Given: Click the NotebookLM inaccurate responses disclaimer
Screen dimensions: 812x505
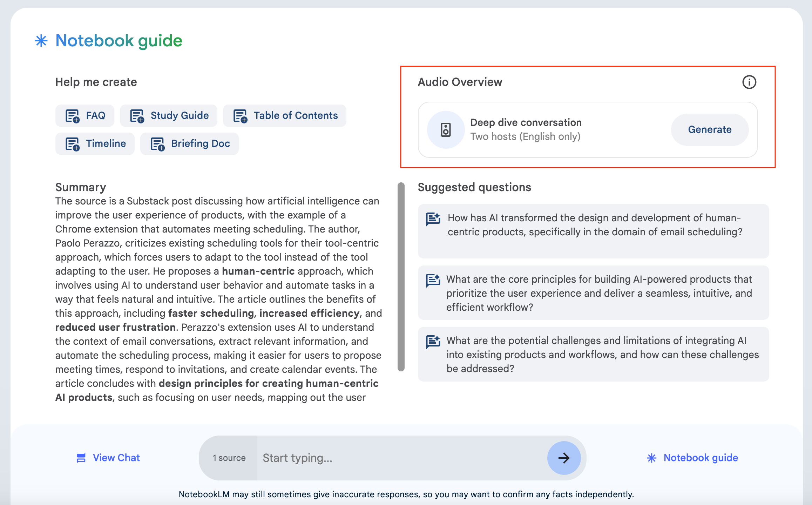Looking at the screenshot, I should 406,494.
